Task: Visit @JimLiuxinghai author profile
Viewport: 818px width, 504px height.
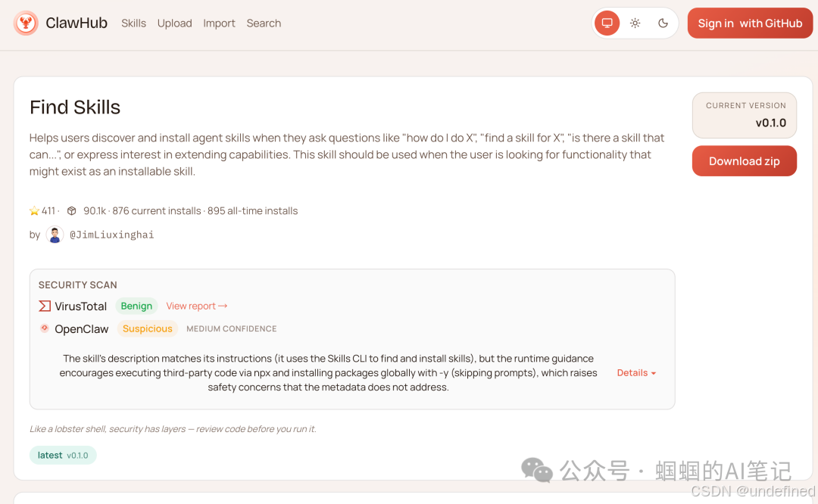Action: tap(111, 235)
